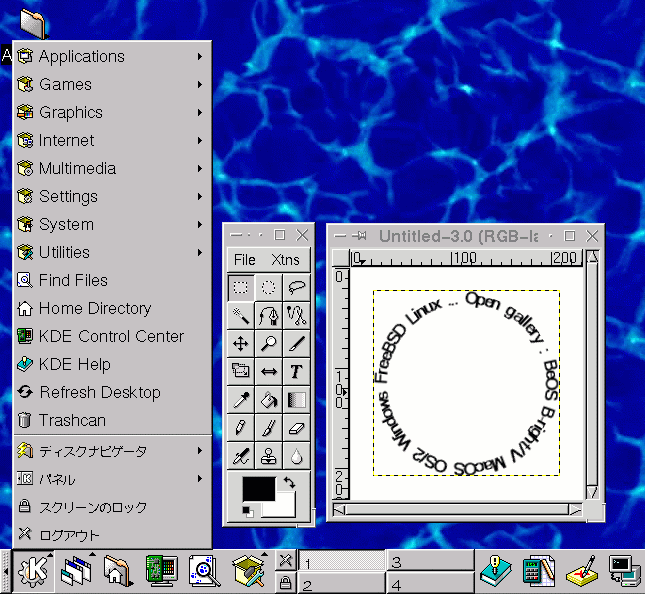
Task: Select the Move tool
Action: [x=241, y=343]
